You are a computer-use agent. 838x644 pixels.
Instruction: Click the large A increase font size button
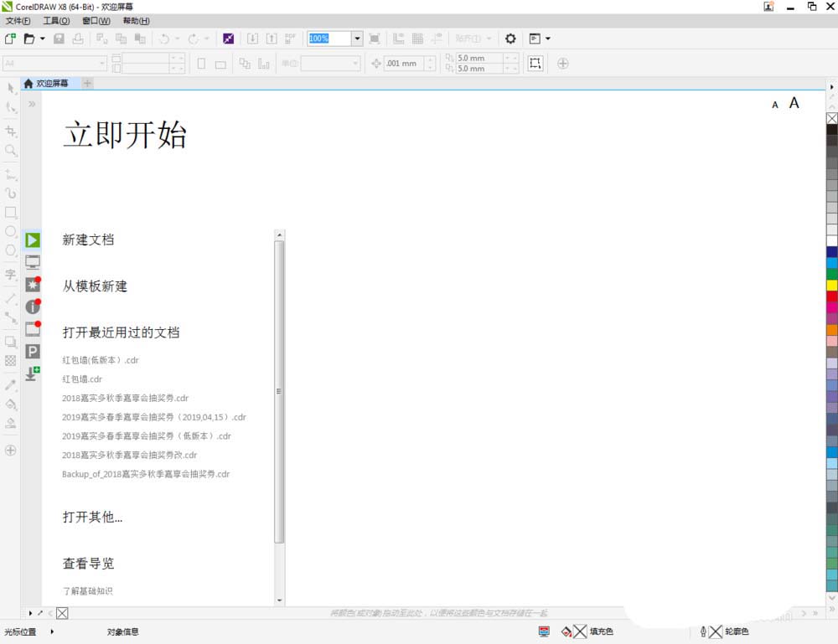[x=794, y=103]
